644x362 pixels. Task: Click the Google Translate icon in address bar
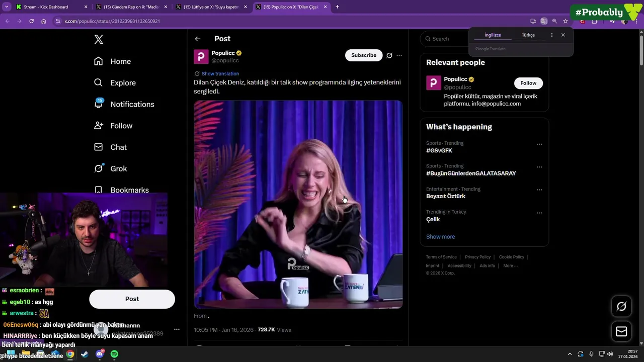click(x=544, y=21)
